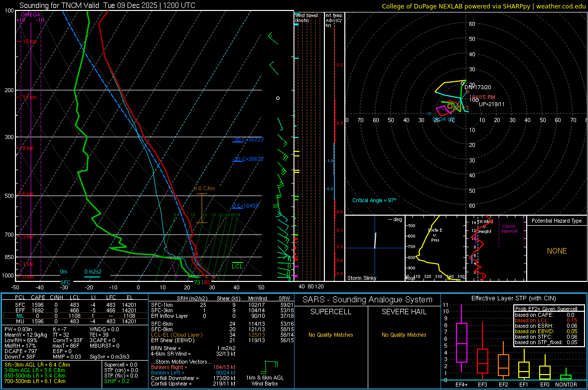Image resolution: width=588 pixels, height=390 pixels.
Task: Select the EFF parcel row in table
Action: (75, 310)
